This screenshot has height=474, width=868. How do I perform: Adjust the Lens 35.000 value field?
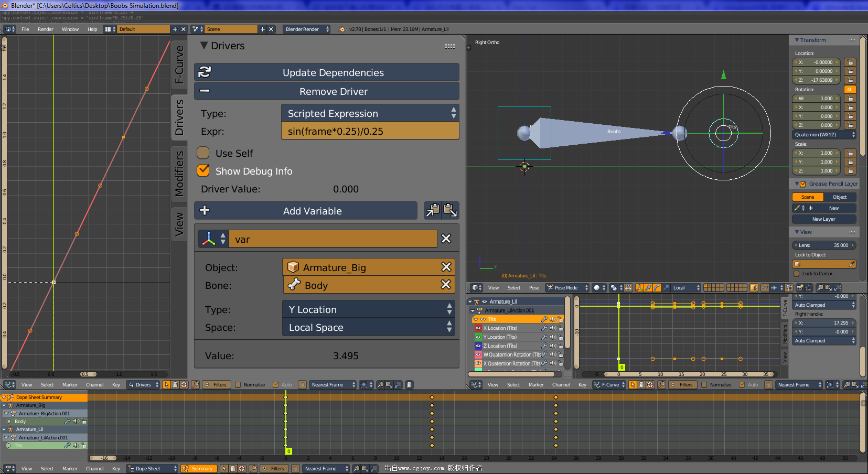click(x=824, y=245)
